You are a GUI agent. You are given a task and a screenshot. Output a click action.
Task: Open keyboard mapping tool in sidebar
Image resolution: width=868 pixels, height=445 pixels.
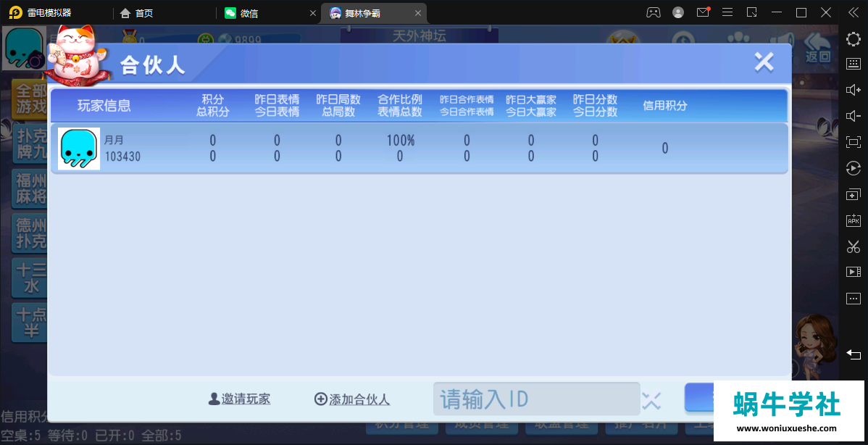click(854, 64)
